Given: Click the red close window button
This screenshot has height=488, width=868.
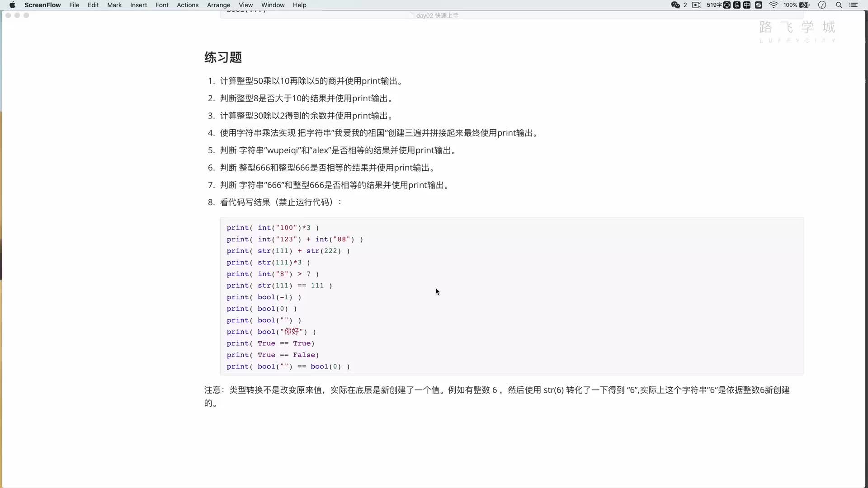Looking at the screenshot, I should [8, 15].
